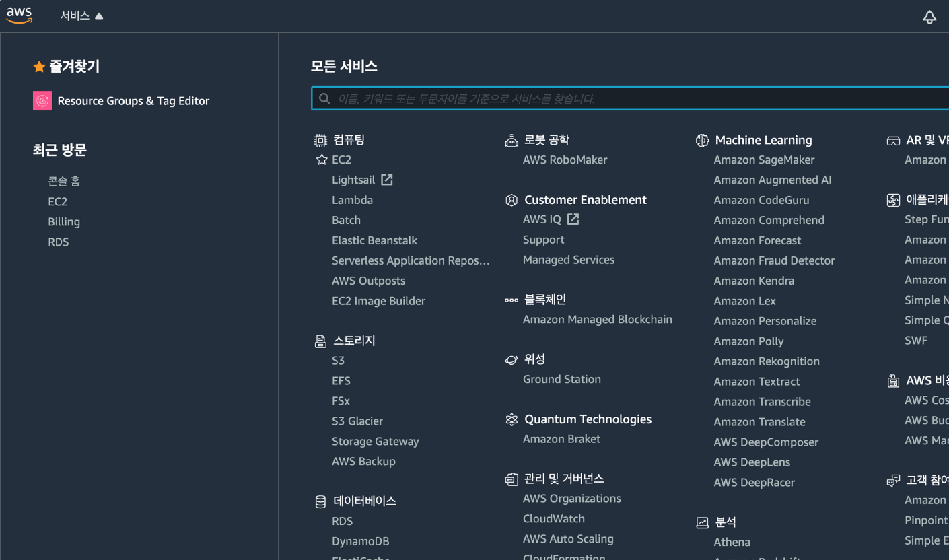Click the orange 즐겨찾기 star icon
The width and height of the screenshot is (949, 560).
(39, 67)
